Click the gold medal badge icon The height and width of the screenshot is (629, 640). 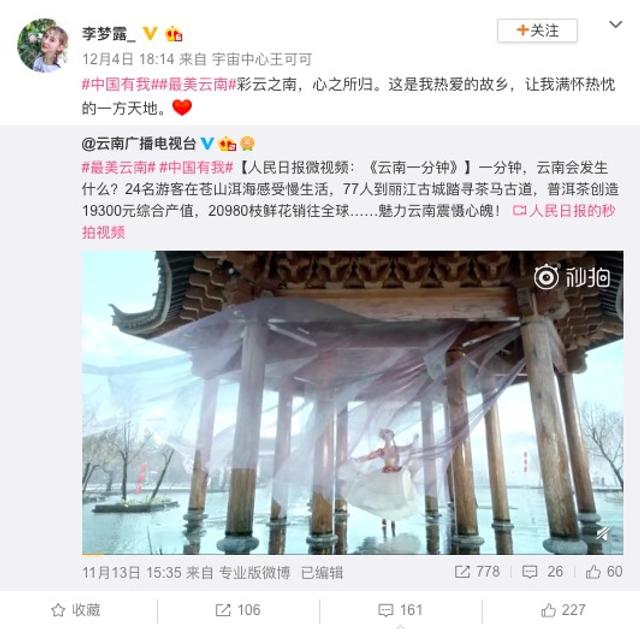(x=248, y=144)
